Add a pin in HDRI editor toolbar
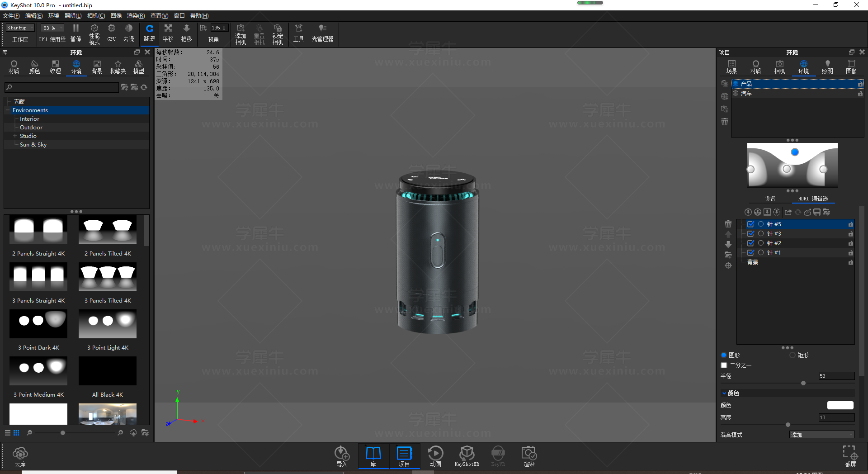This screenshot has height=474, width=868. [x=748, y=212]
